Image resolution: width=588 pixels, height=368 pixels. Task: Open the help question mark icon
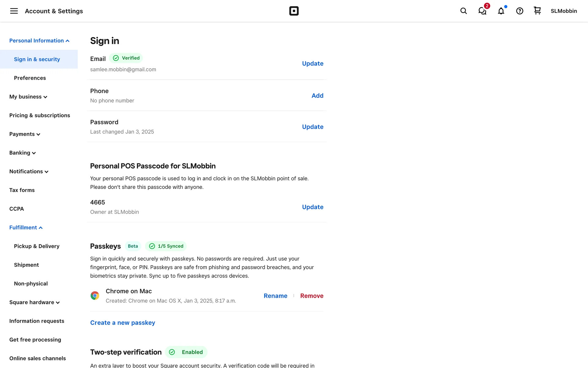pyautogui.click(x=519, y=11)
